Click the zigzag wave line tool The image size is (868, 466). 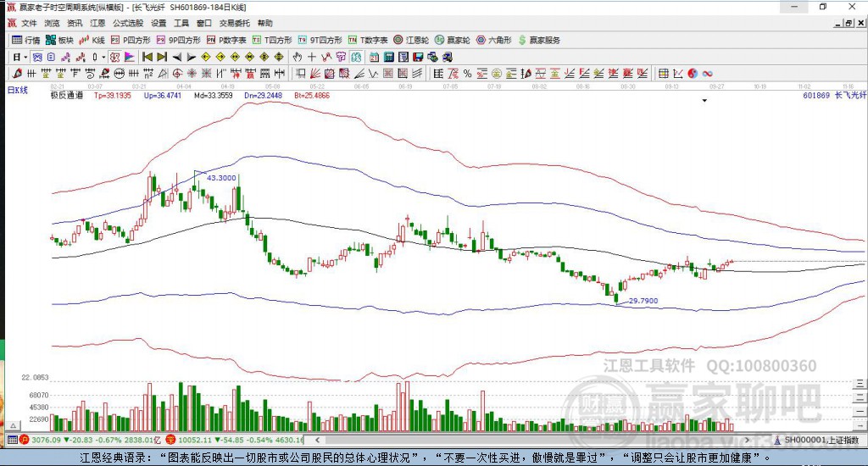373,74
